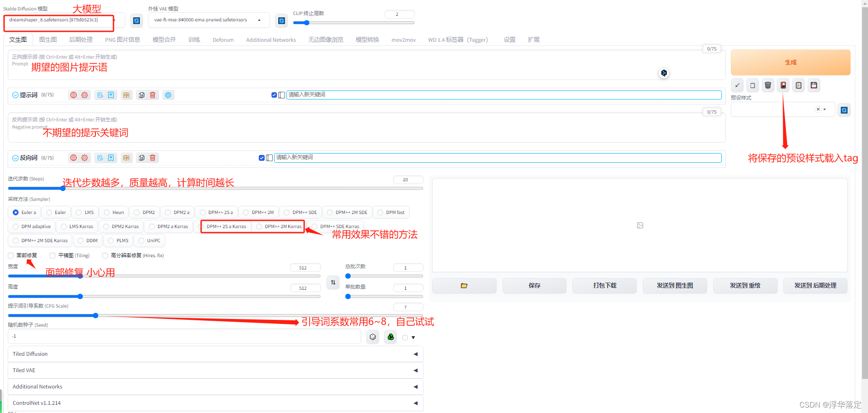
Task: Copy prompt using 提示词 toolbar copy icon
Action: pyautogui.click(x=142, y=95)
